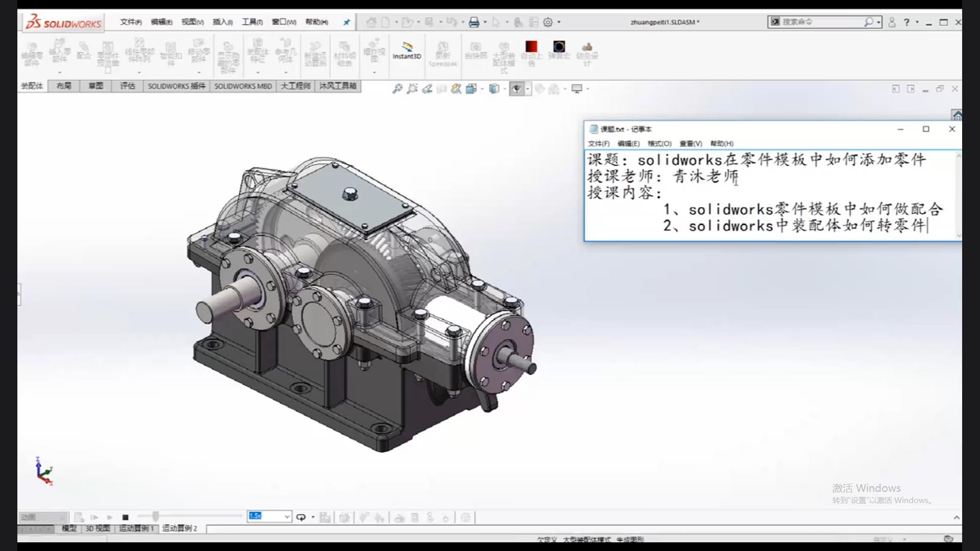Click the animation timeline slider handle

click(155, 516)
